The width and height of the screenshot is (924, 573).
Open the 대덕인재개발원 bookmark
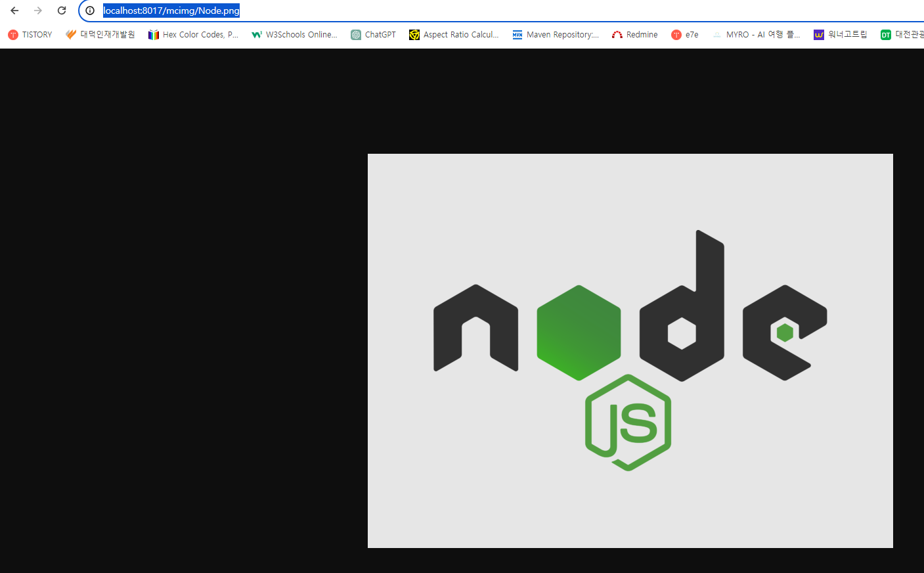click(100, 35)
